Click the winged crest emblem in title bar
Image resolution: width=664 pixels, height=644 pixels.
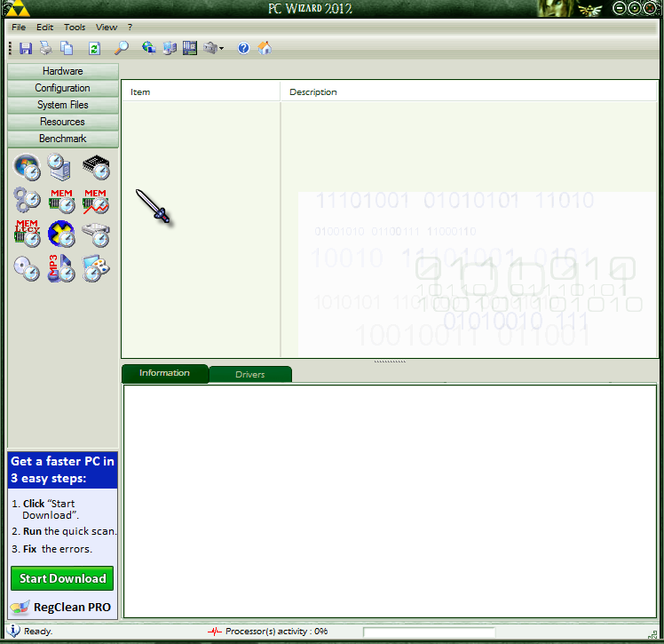coord(590,10)
